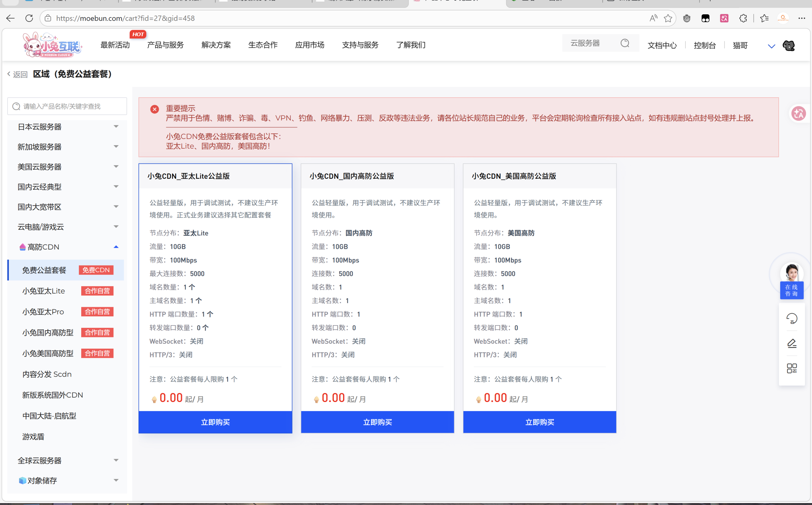Screen dimensions: 812x505
Task: Open the user account dropdown chevron
Action: click(x=771, y=46)
